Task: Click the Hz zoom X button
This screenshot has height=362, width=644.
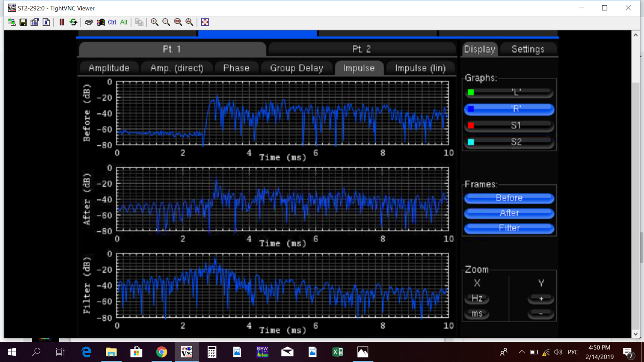Action: point(477,298)
